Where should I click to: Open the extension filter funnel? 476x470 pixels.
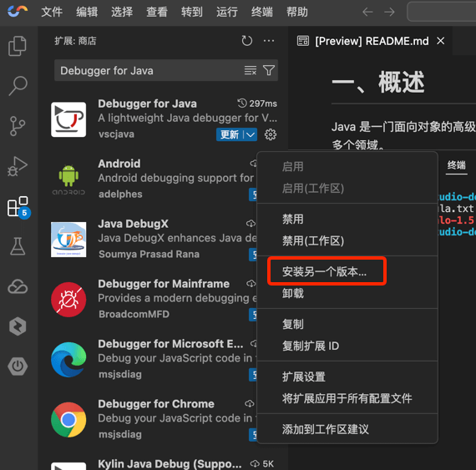coord(269,70)
